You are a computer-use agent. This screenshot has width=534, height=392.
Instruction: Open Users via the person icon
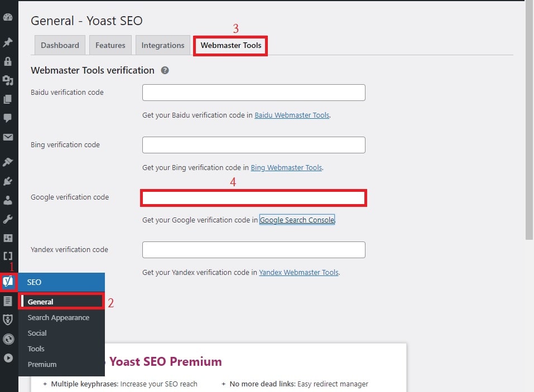click(x=8, y=200)
